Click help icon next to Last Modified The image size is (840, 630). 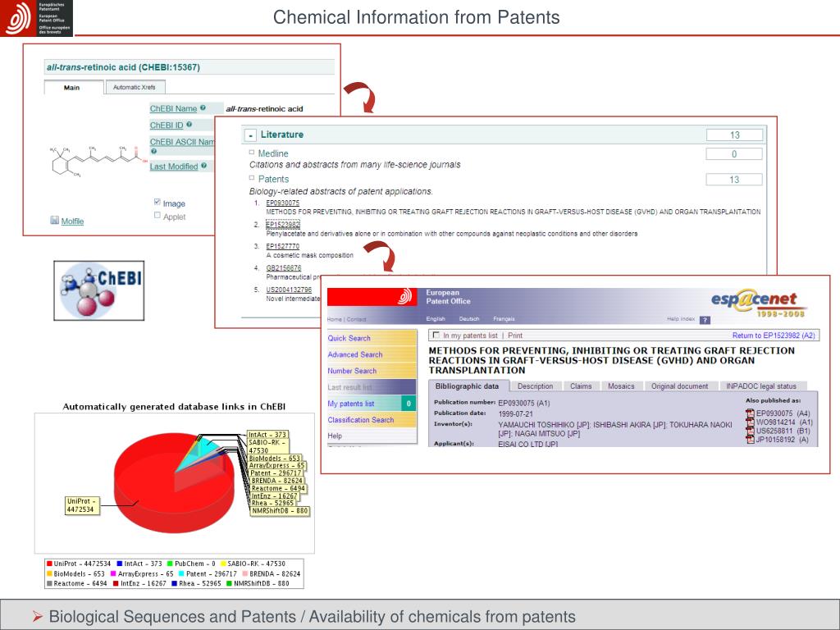pos(204,166)
